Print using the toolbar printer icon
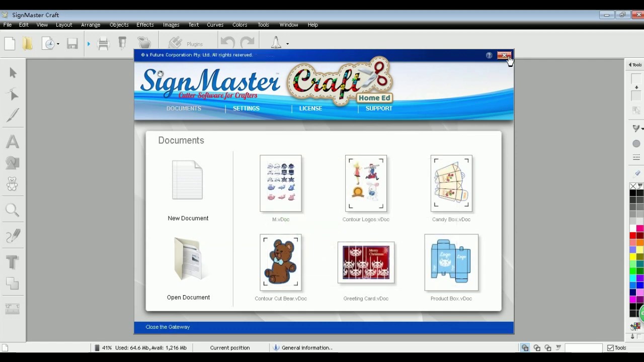This screenshot has width=644, height=362. 104,44
